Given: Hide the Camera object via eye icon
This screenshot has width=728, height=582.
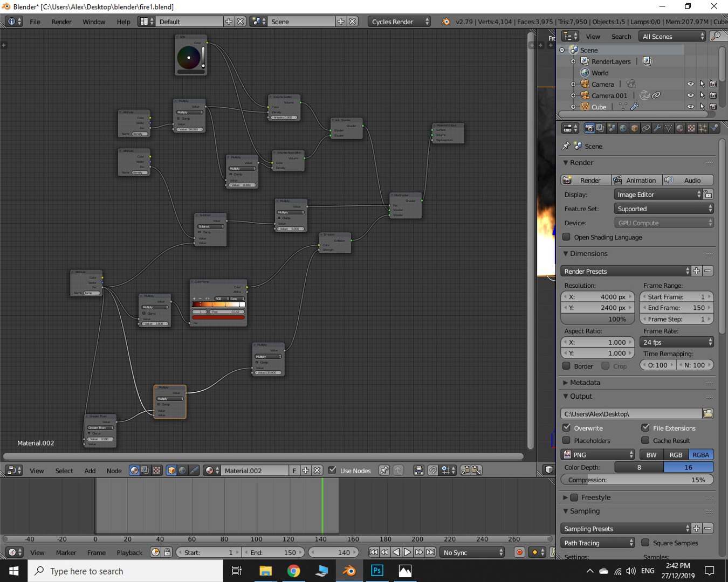Looking at the screenshot, I should coord(690,84).
